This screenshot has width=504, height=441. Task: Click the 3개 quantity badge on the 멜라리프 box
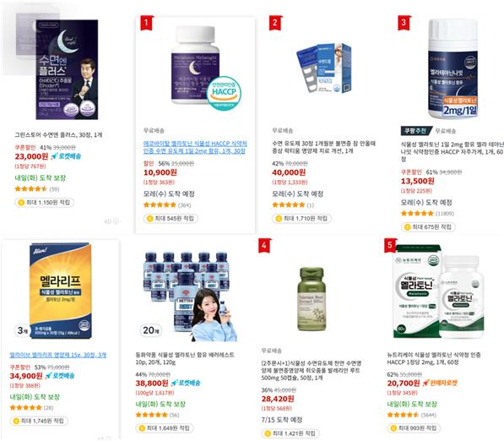[22, 330]
